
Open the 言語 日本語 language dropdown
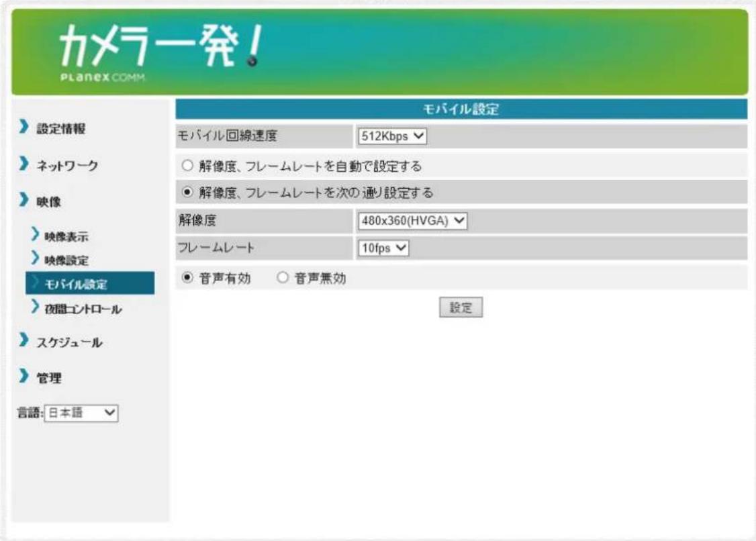(x=81, y=413)
